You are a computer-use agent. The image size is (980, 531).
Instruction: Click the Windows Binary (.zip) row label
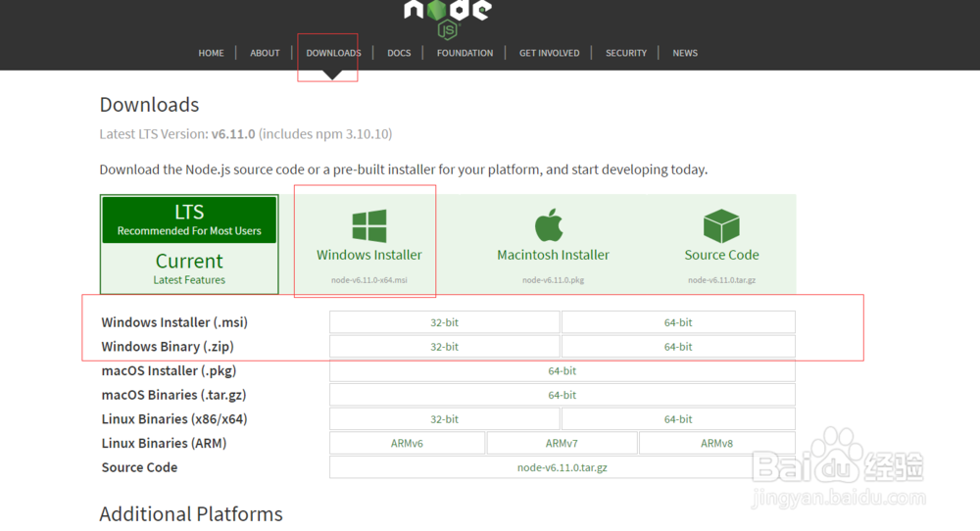(x=168, y=347)
